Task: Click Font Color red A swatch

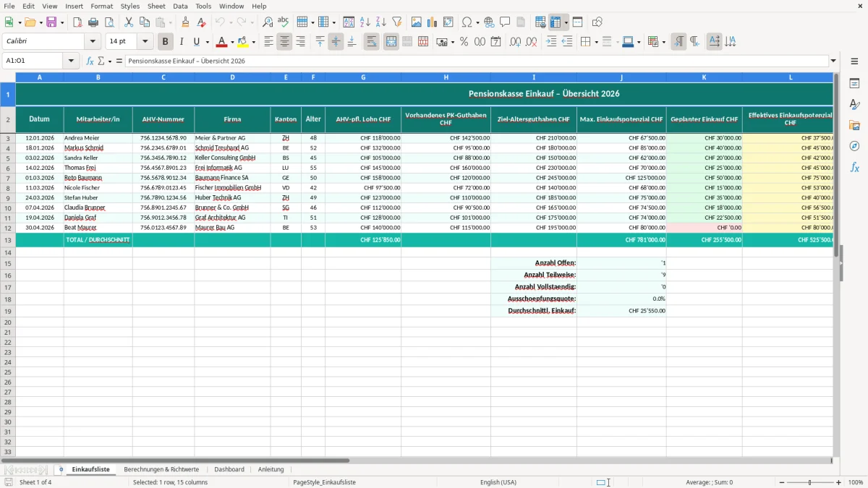Action: (x=222, y=42)
